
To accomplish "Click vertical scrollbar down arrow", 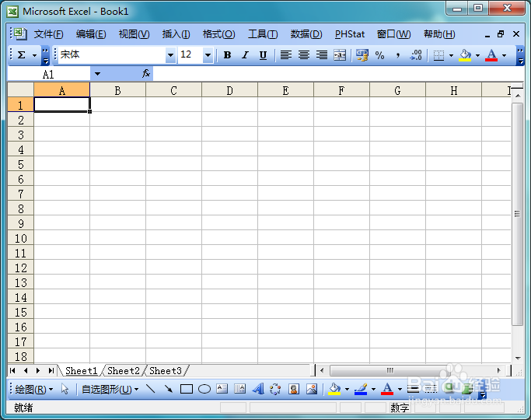I will point(518,358).
